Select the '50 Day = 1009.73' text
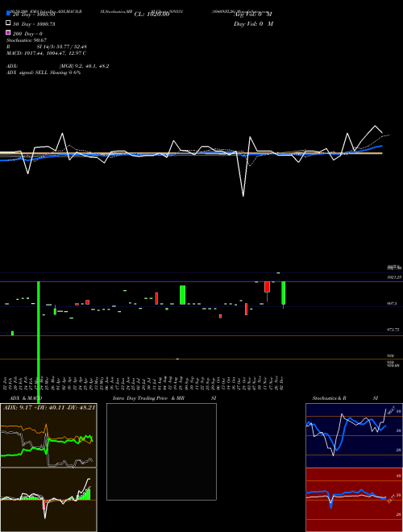The image size is (403, 532). point(34,24)
